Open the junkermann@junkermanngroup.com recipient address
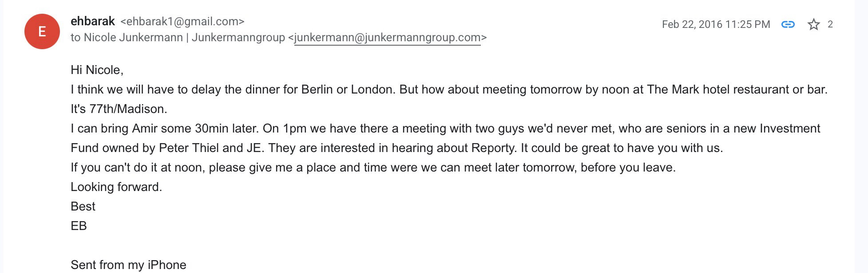This screenshot has height=273, width=868. coord(387,38)
